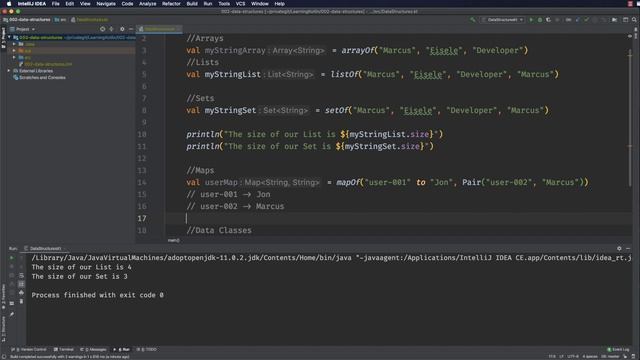Click the VCS update project arrow icon
This screenshot has width=640, height=360.
tap(578, 20)
